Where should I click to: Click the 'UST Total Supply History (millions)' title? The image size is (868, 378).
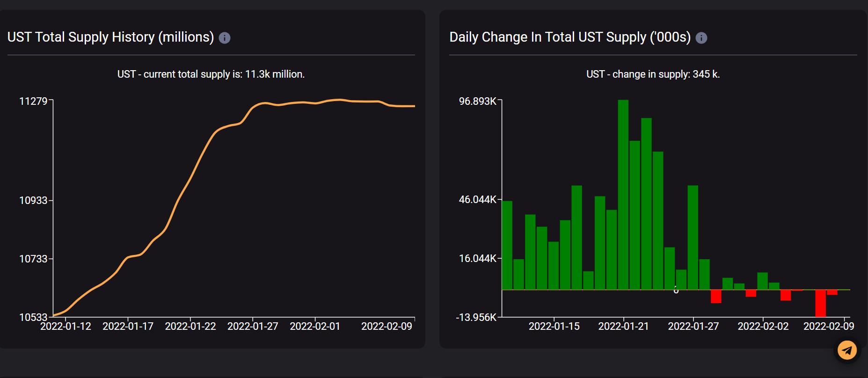(110, 37)
